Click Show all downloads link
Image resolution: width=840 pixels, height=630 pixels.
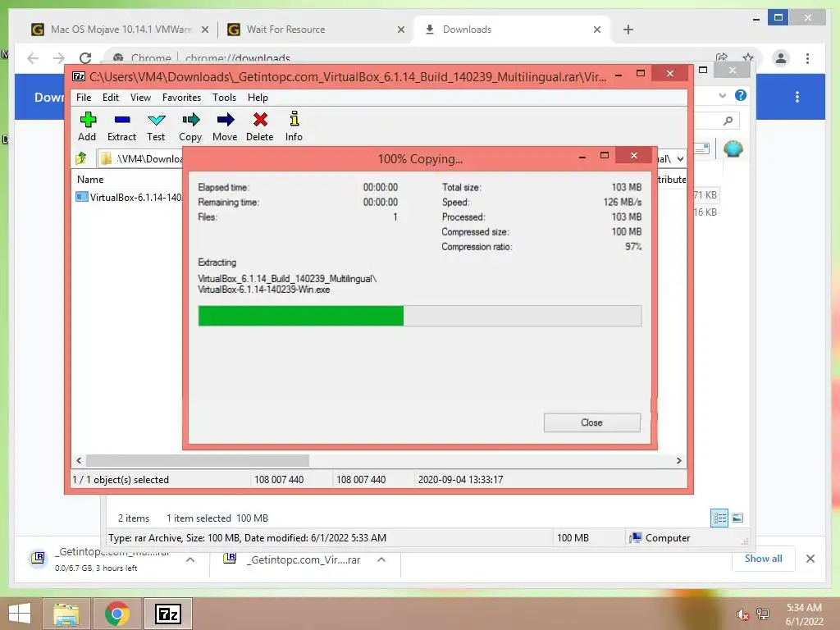tap(763, 558)
